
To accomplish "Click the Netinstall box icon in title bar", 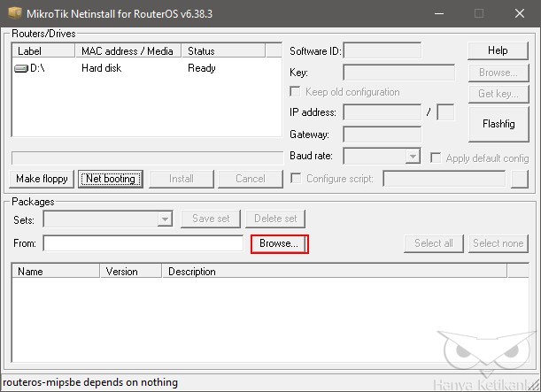I will pyautogui.click(x=15, y=13).
